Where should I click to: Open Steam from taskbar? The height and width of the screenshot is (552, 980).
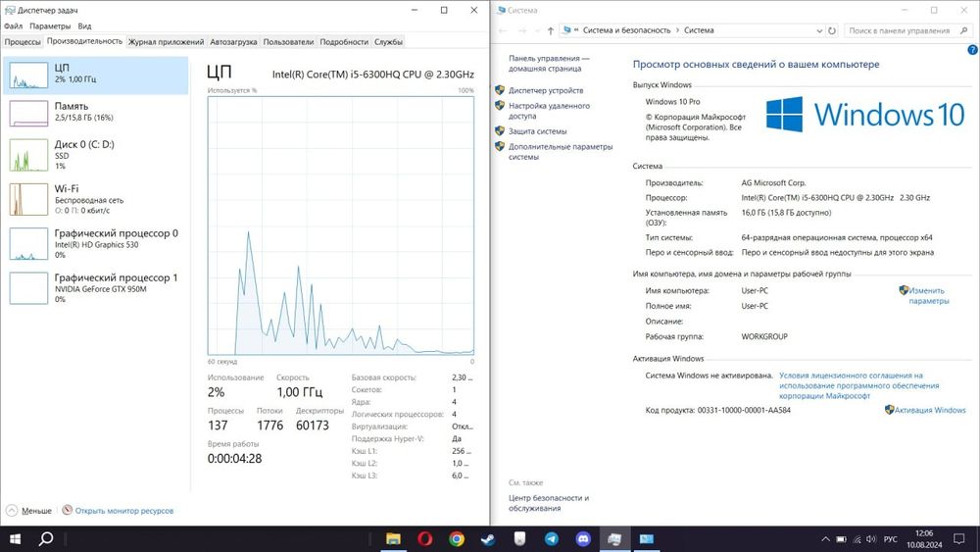point(488,539)
